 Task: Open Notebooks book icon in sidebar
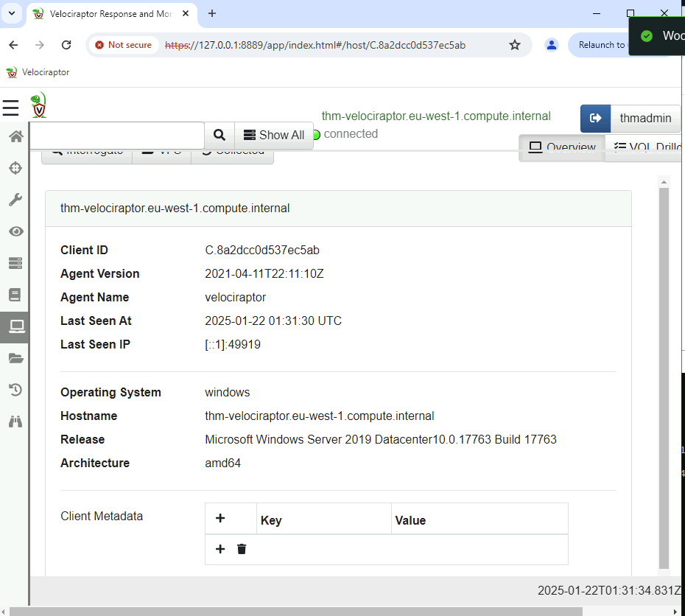(15, 295)
